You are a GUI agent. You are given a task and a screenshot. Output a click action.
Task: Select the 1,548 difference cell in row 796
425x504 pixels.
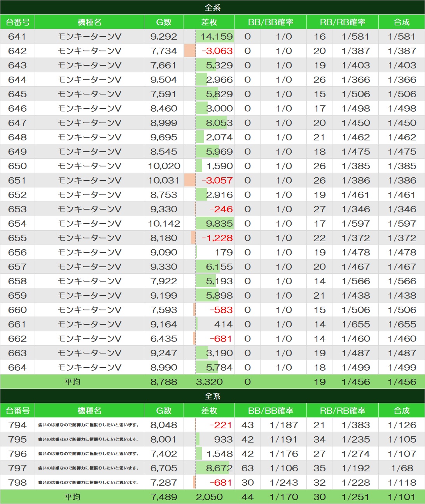[x=209, y=454]
